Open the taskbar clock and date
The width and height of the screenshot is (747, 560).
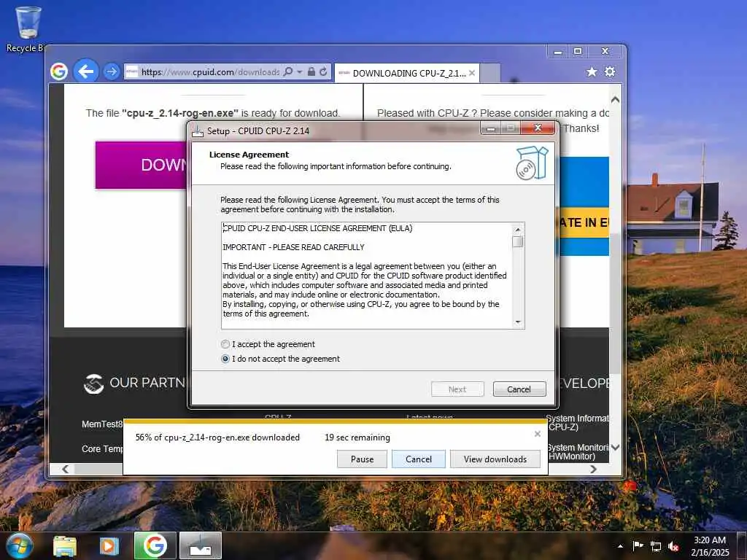pos(710,546)
